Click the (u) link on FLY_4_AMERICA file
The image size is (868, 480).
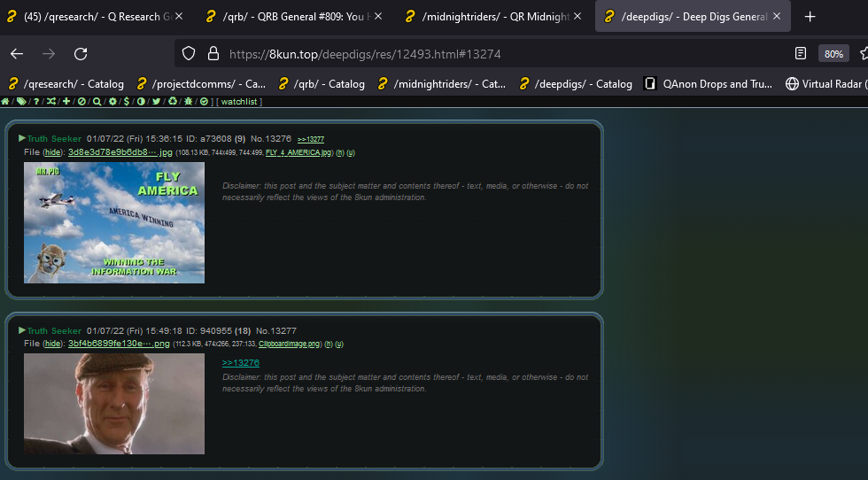pyautogui.click(x=351, y=153)
